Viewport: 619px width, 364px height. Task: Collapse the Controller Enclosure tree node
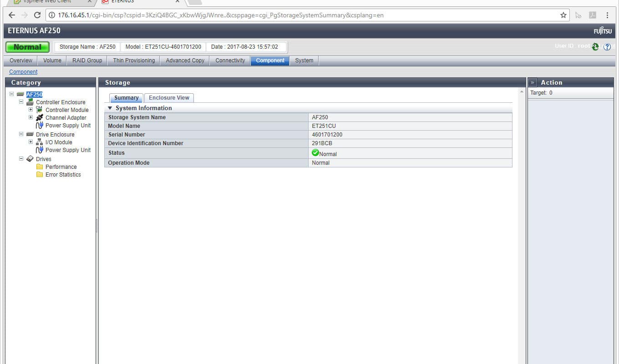[x=21, y=102]
